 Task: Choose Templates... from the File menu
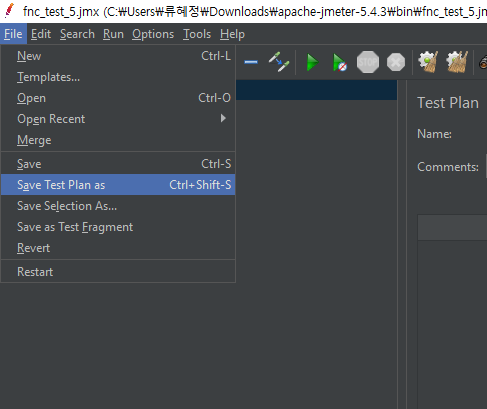tap(118, 77)
